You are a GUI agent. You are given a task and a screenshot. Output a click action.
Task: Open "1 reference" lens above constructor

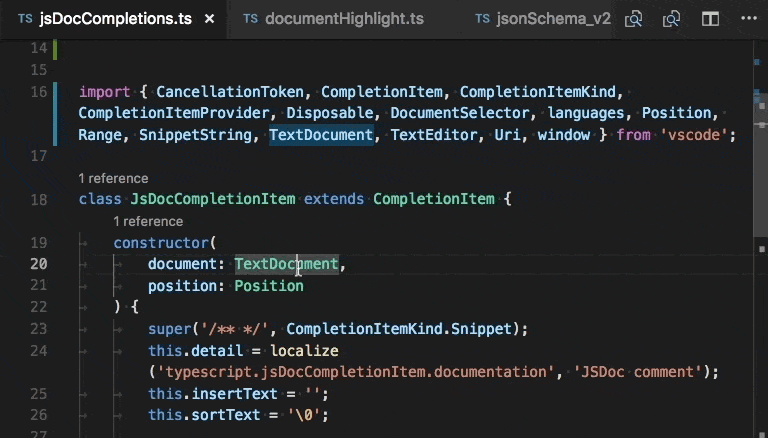[148, 221]
